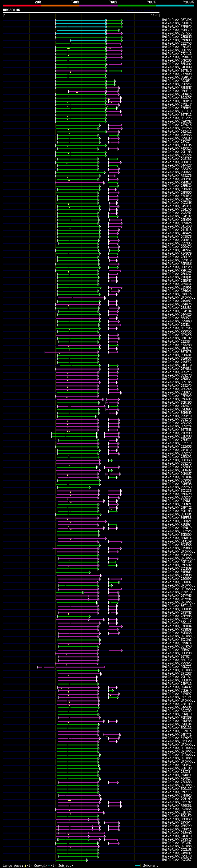197x868 pixels.
Task: Click subject label UniRef100_B6U3A0
Action: click(177, 64)
